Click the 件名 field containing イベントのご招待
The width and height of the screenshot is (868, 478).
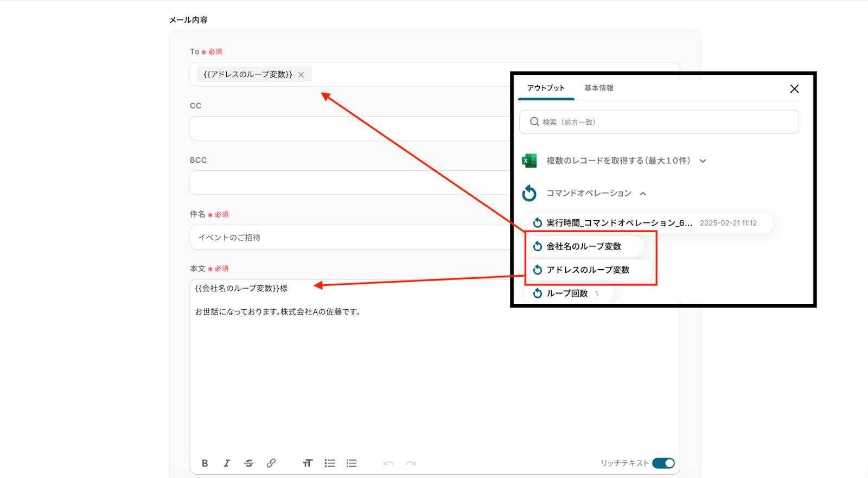coord(350,237)
